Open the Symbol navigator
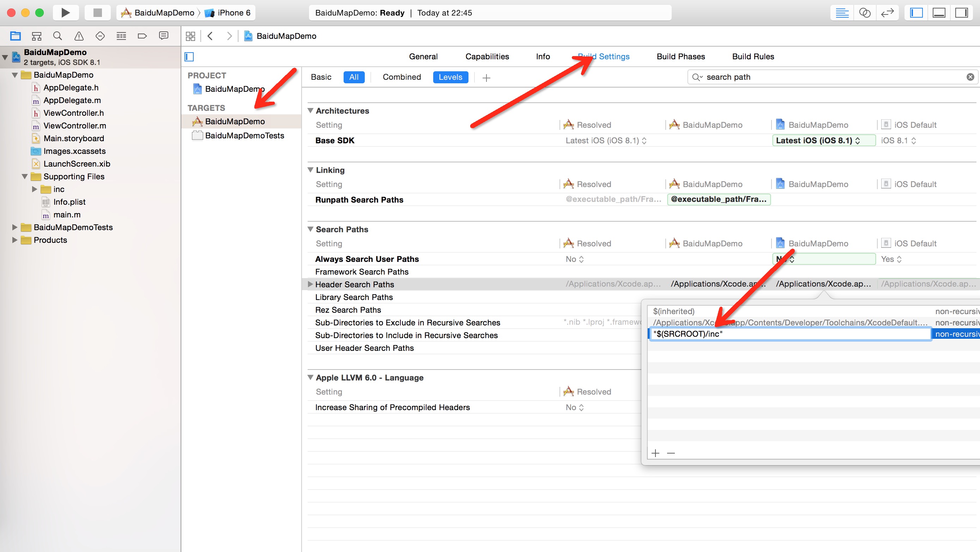 click(x=37, y=36)
